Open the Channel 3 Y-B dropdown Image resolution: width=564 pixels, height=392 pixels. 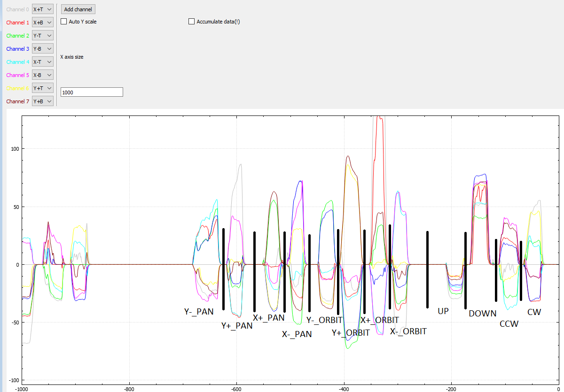pyautogui.click(x=42, y=48)
